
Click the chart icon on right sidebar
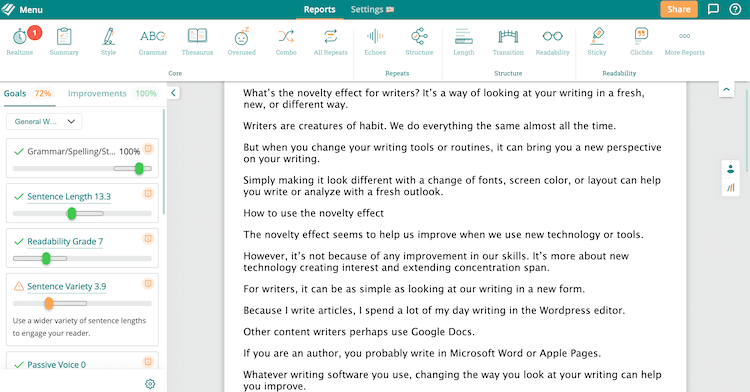click(x=730, y=188)
